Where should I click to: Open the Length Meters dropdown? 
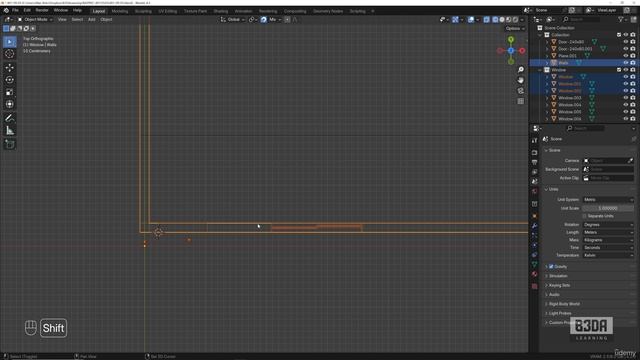[608, 232]
